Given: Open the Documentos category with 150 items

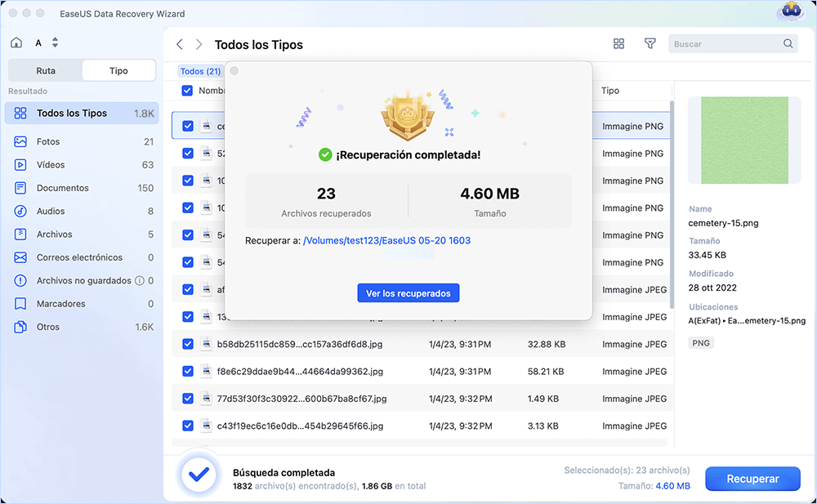Looking at the screenshot, I should 82,188.
